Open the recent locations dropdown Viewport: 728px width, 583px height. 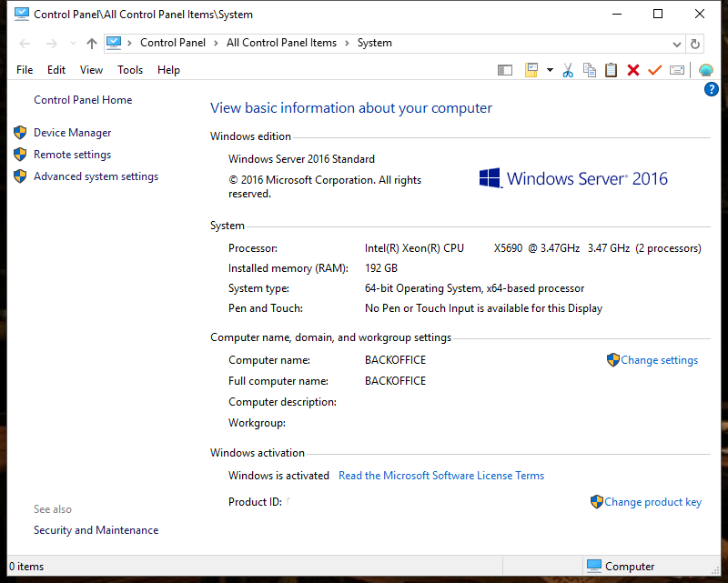pos(73,44)
